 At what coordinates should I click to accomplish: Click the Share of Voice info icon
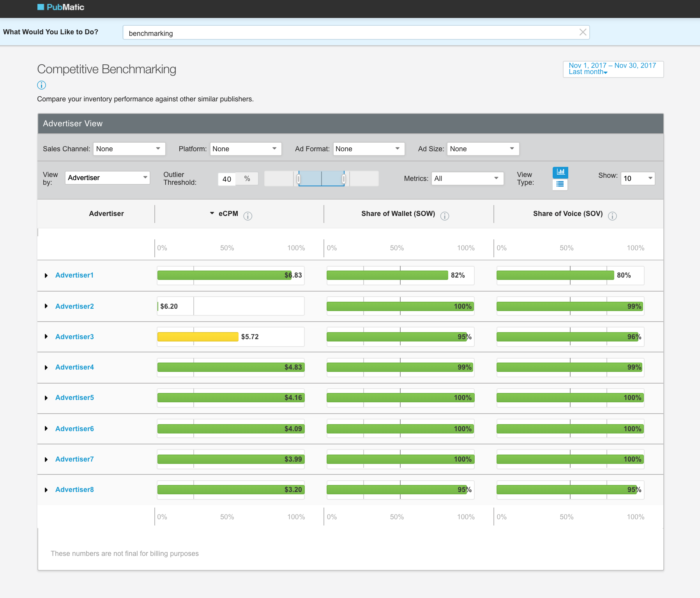click(612, 216)
